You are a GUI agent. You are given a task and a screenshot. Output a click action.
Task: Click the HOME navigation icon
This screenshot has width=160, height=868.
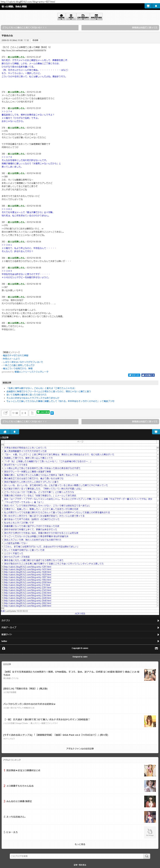[61, 17]
